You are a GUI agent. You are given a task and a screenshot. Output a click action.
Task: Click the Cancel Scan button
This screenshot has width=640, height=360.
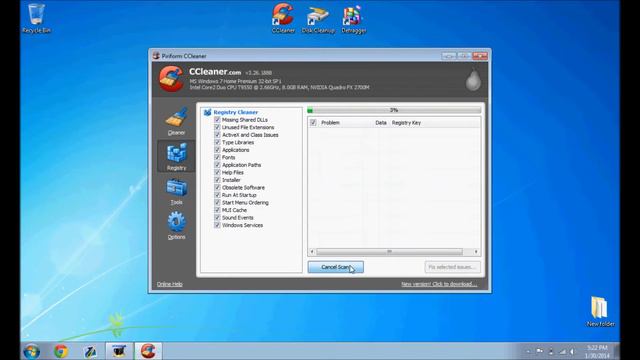point(336,267)
